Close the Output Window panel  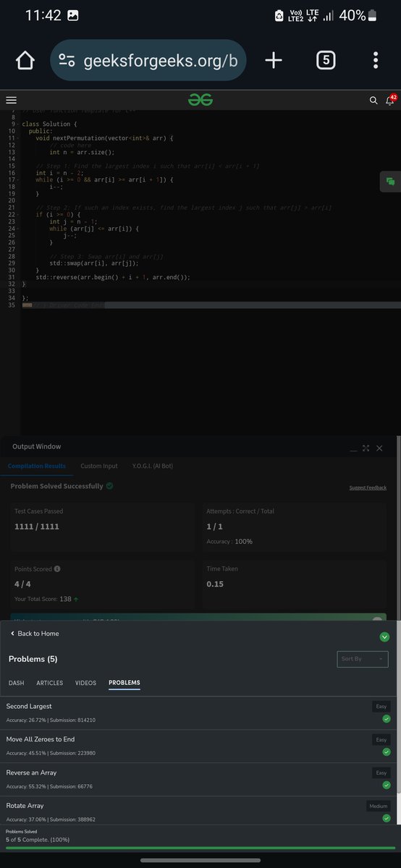coord(379,448)
